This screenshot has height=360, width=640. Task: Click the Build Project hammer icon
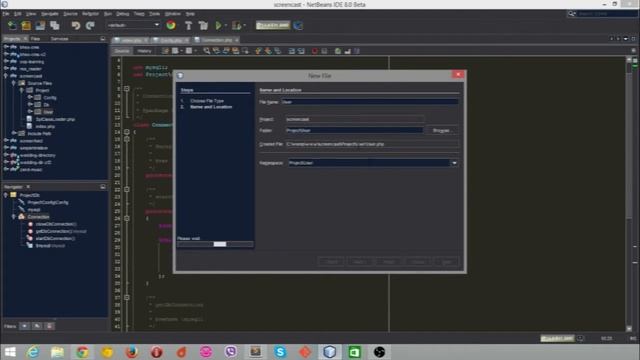point(188,25)
